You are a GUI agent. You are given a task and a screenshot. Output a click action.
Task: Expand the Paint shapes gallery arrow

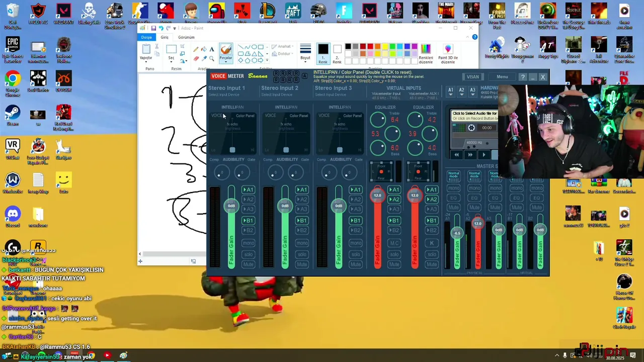tap(267, 60)
